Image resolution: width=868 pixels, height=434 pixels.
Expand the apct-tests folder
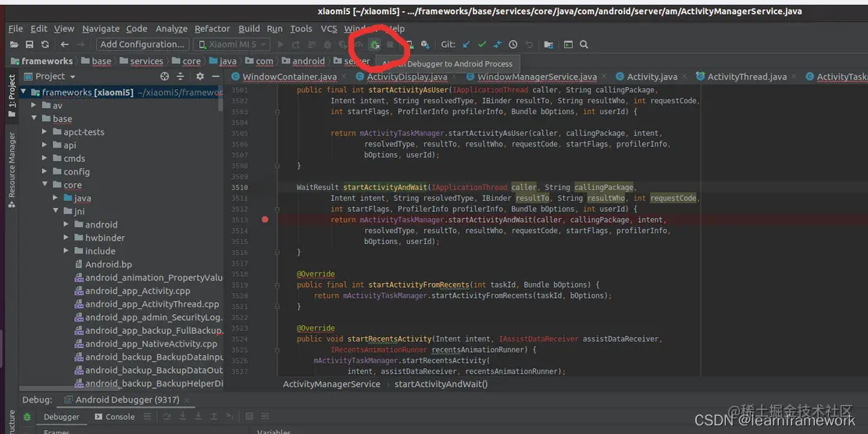[45, 132]
